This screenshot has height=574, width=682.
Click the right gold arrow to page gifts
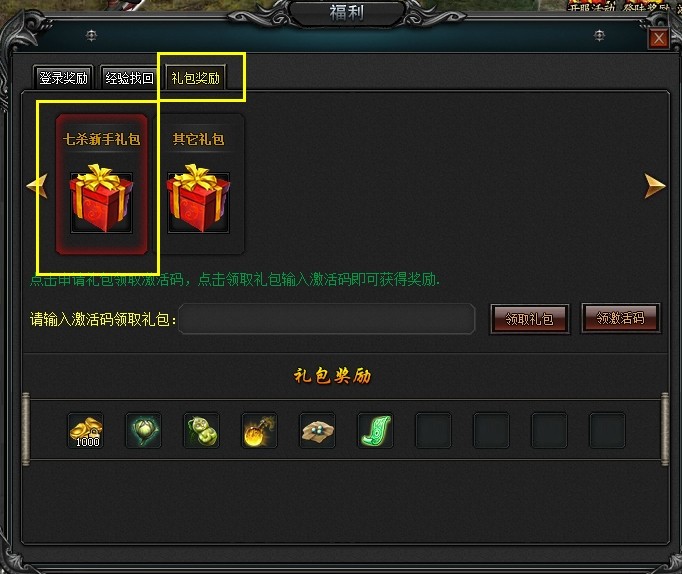click(x=655, y=186)
